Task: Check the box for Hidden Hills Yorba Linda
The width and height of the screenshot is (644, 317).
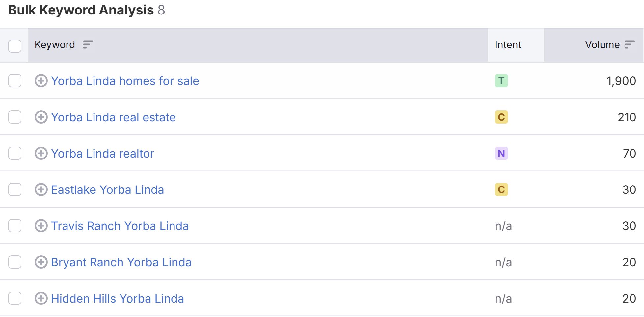Action: coord(15,298)
